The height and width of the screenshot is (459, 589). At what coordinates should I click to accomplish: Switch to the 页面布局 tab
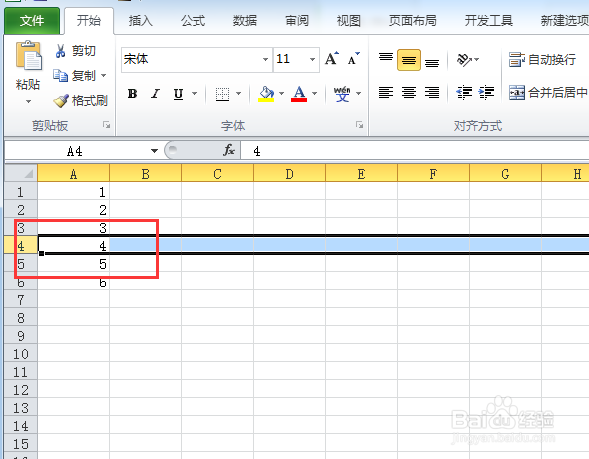click(412, 21)
